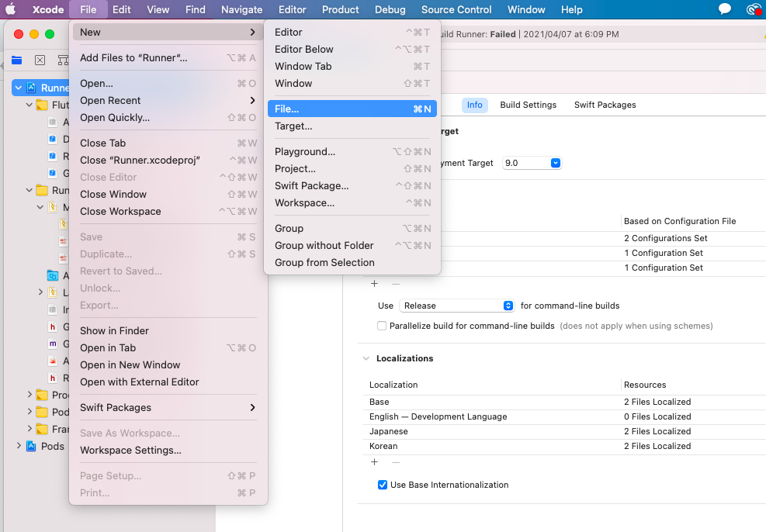Open the Debug menu
Screen dimensions: 766x532
390,9
